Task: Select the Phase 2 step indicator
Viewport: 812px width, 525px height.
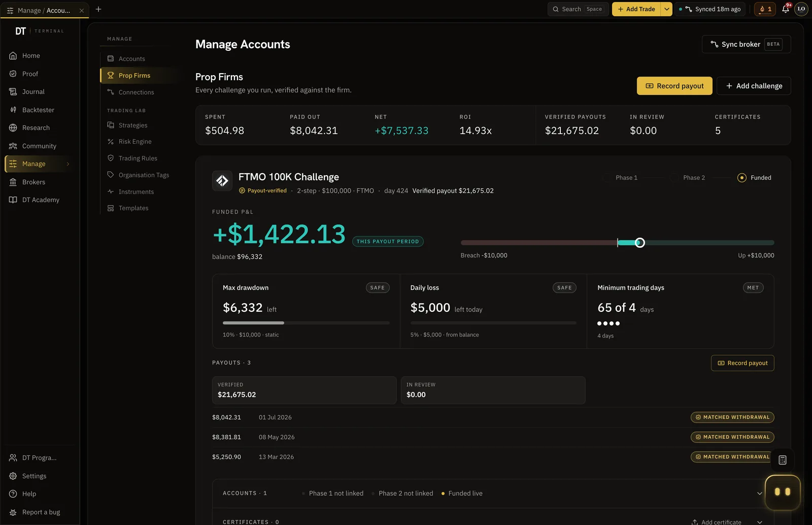Action: pyautogui.click(x=674, y=178)
